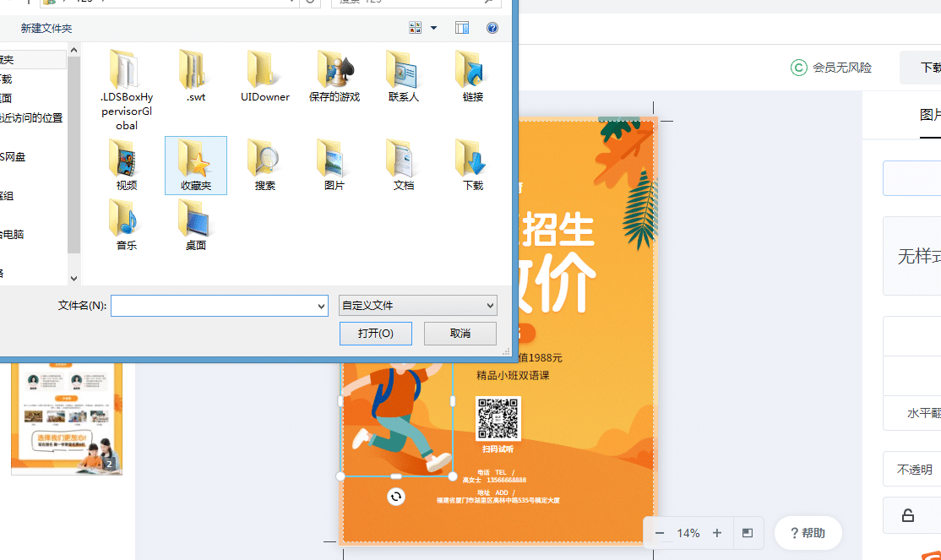The height and width of the screenshot is (560, 941).
Task: Open the 保存的游戏 folder
Action: [335, 76]
